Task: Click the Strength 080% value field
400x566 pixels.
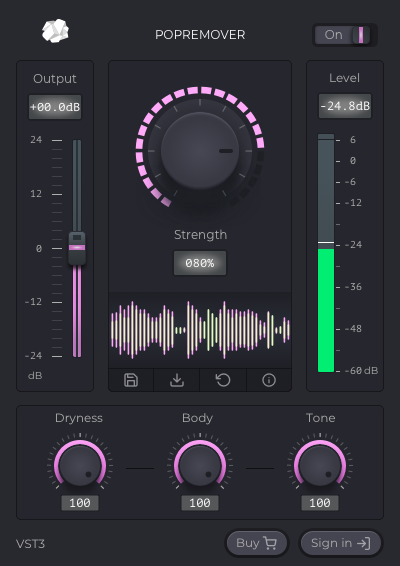Action: pyautogui.click(x=200, y=263)
